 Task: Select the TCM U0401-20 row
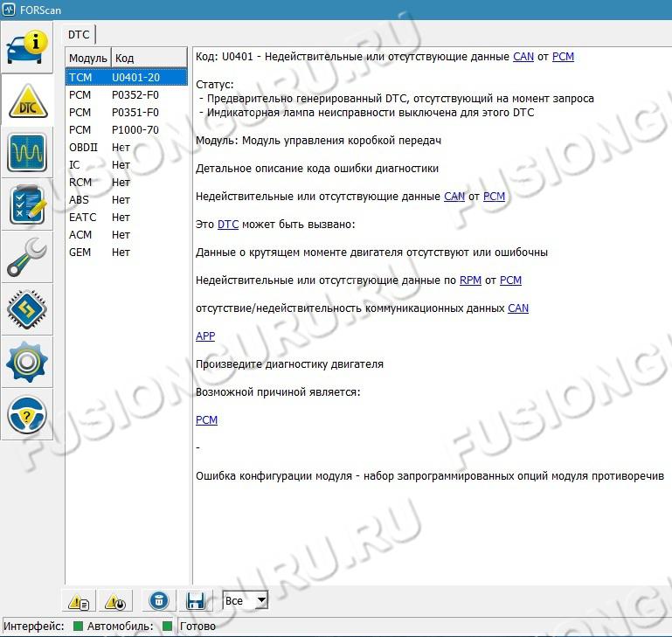pyautogui.click(x=127, y=77)
